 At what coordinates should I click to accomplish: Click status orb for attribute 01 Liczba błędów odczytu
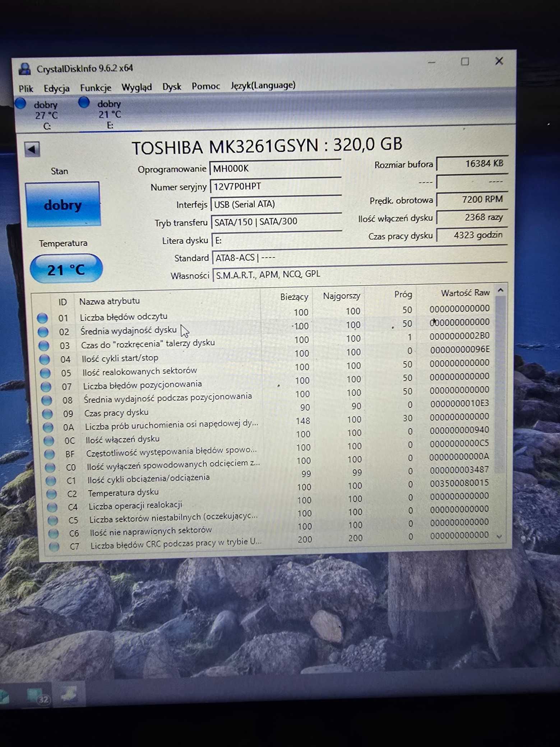point(42,318)
